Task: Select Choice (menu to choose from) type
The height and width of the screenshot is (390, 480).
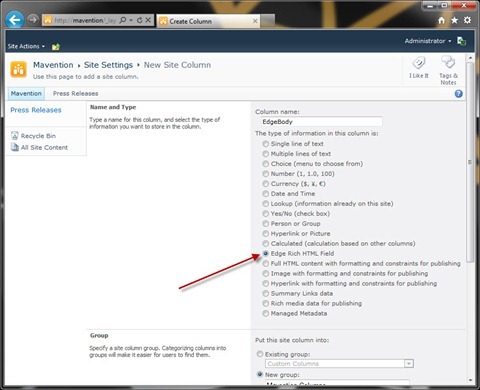Action: pos(265,164)
